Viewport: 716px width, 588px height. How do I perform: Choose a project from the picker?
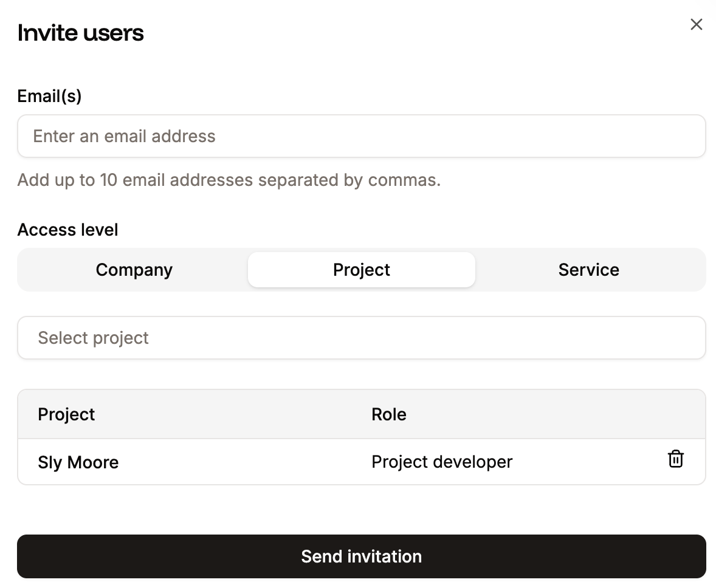pyautogui.click(x=362, y=338)
